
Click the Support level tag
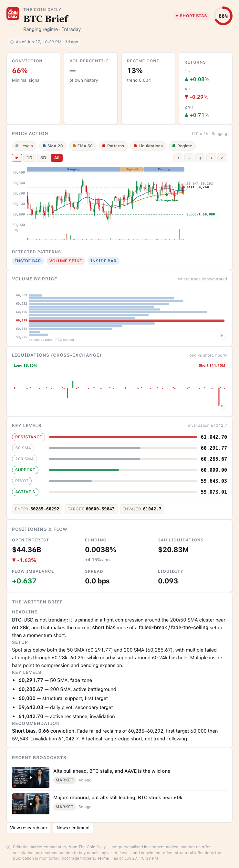[x=25, y=470]
